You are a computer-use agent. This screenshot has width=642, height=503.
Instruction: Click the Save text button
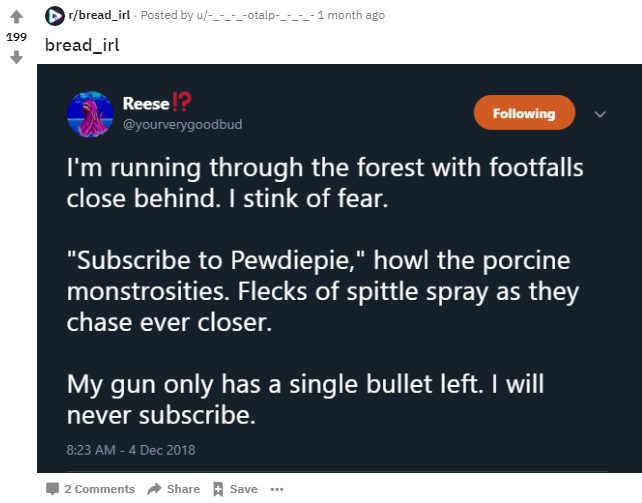coord(244,489)
